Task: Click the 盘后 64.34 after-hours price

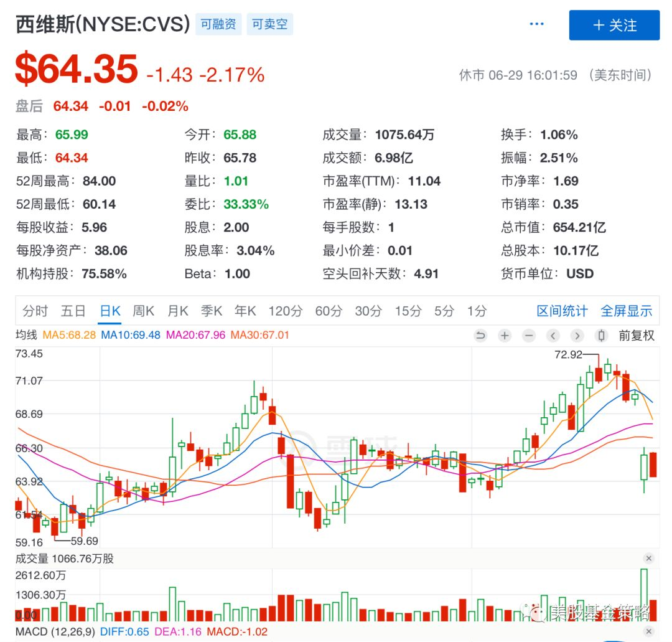Action: pos(71,106)
